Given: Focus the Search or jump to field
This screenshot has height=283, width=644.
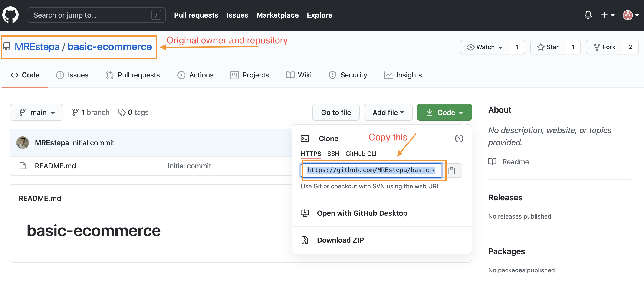Looking at the screenshot, I should coord(96,15).
